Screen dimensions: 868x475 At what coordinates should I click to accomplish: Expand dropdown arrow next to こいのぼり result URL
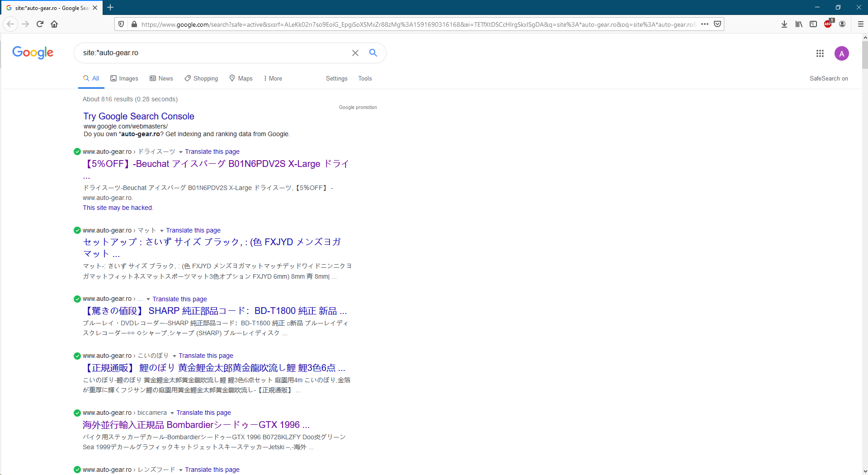point(175,356)
